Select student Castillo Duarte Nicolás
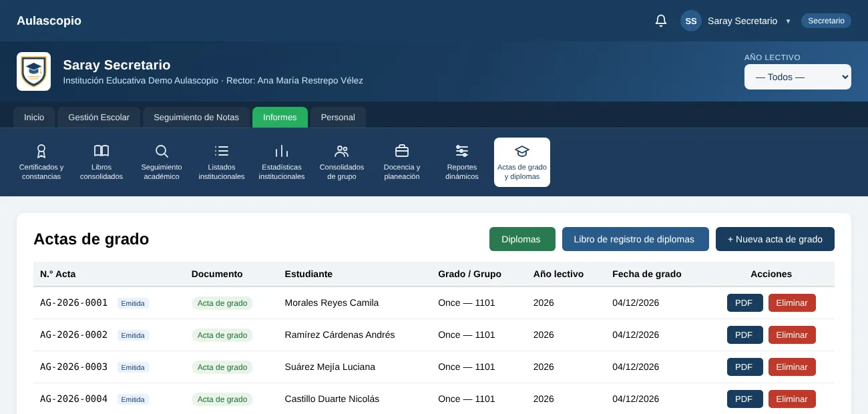Screen dimensions: 868x414 pyautogui.click(x=332, y=399)
